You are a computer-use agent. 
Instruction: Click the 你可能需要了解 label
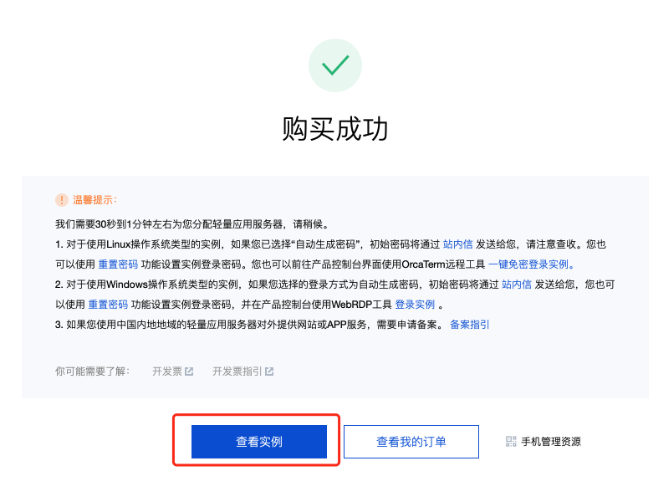coord(92,371)
